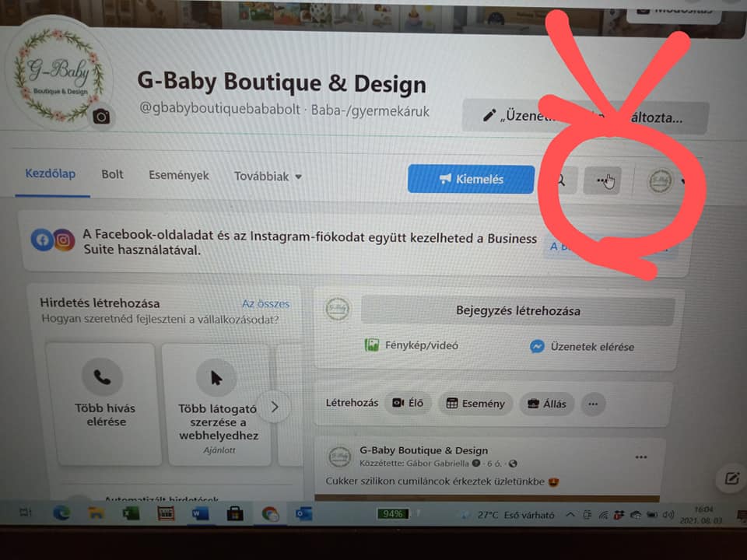
Task: Show hidden tray icons chevron
Action: 570,515
